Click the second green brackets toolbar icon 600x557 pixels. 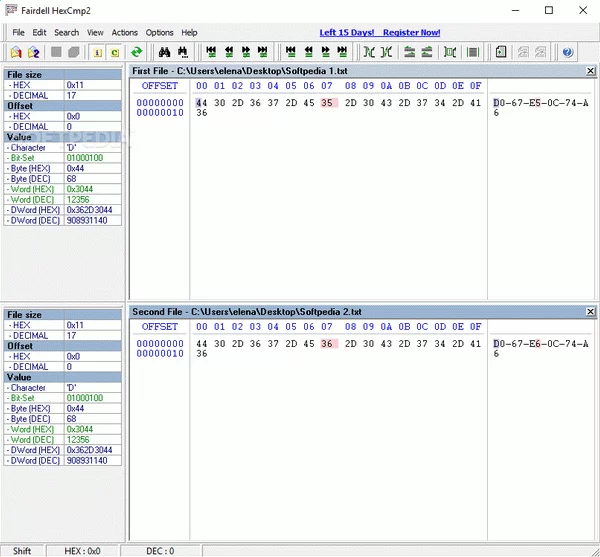(x=386, y=52)
